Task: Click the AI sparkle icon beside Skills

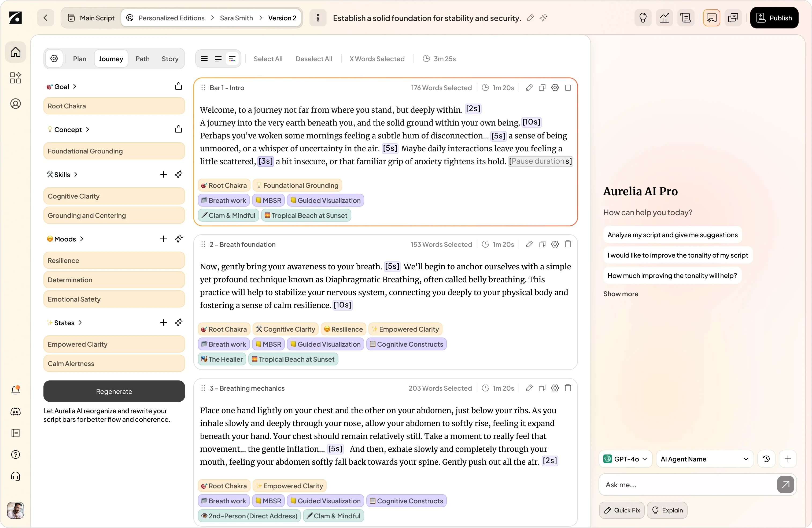Action: pyautogui.click(x=178, y=174)
